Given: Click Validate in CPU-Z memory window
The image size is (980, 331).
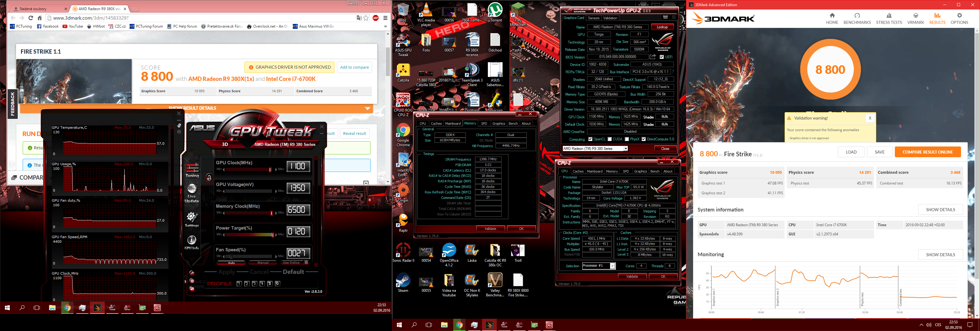Looking at the screenshot, I should pyautogui.click(x=490, y=229).
